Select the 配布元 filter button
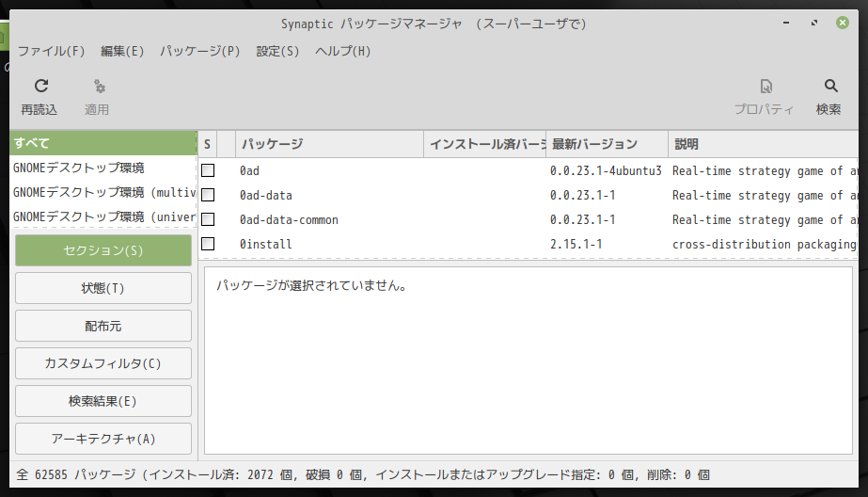The width and height of the screenshot is (868, 497). click(103, 326)
